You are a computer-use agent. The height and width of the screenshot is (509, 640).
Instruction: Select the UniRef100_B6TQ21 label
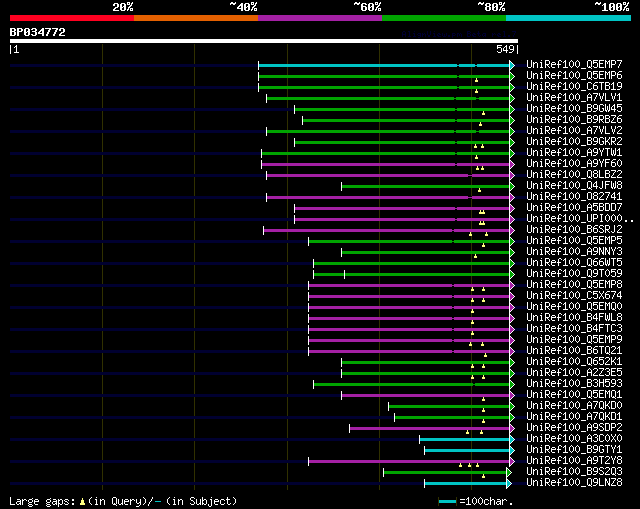[x=574, y=351]
